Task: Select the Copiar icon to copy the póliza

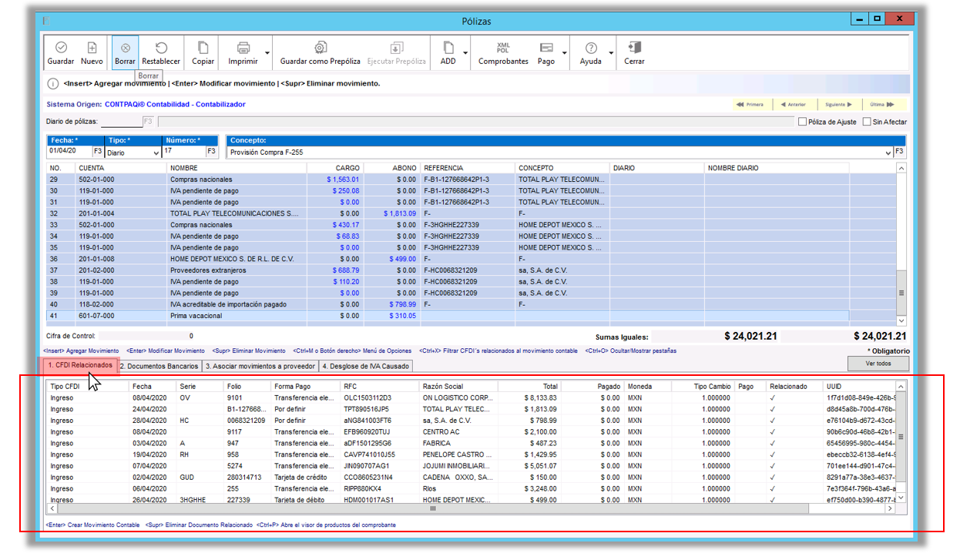Action: pos(202,48)
